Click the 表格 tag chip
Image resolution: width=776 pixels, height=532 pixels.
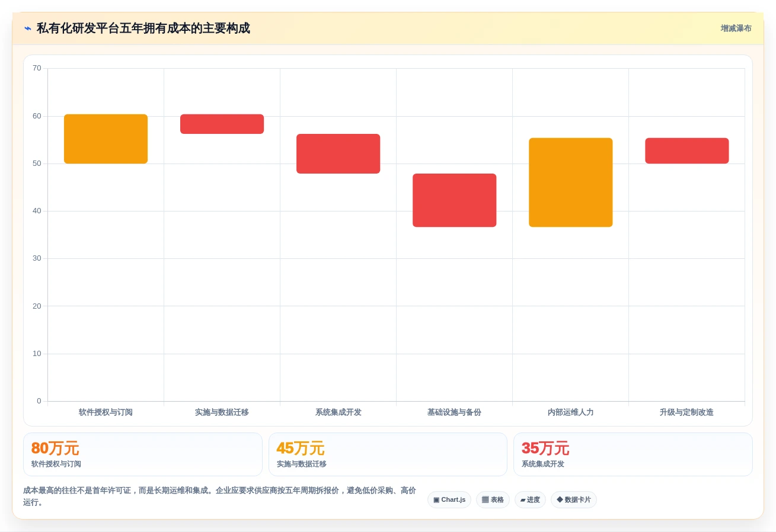pyautogui.click(x=493, y=499)
